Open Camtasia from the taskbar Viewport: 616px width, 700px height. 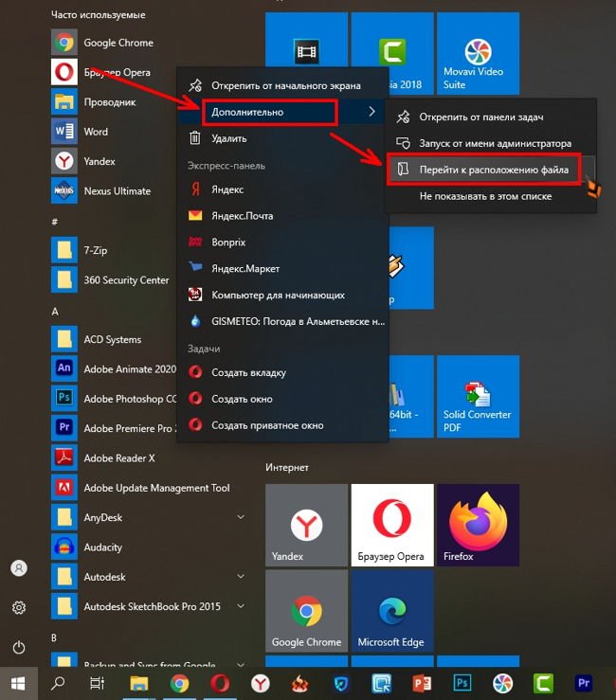[x=543, y=683]
